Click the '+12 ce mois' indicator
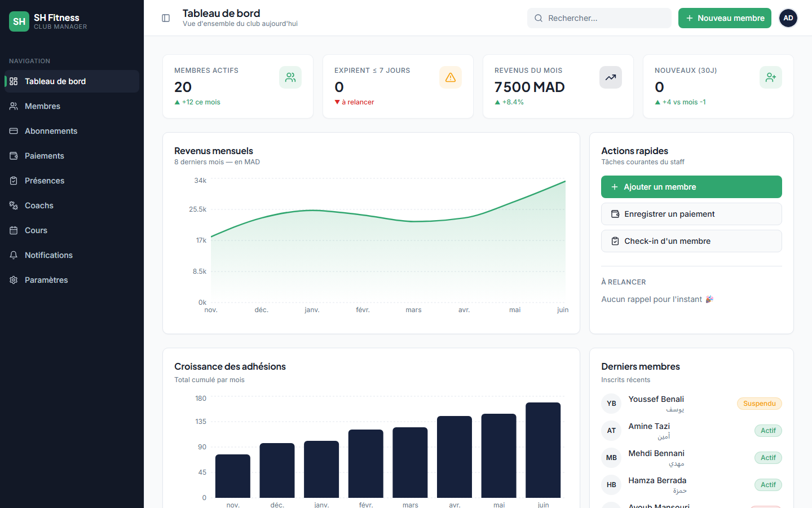The height and width of the screenshot is (508, 812). click(x=197, y=102)
